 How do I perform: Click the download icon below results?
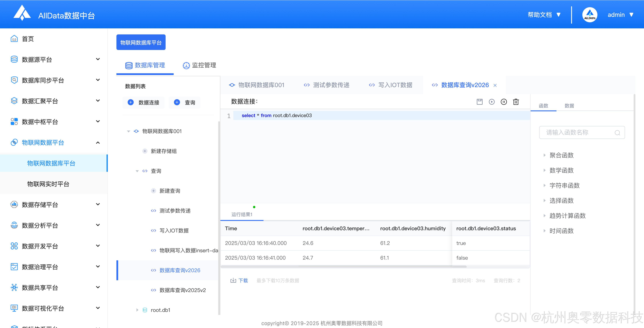(233, 280)
